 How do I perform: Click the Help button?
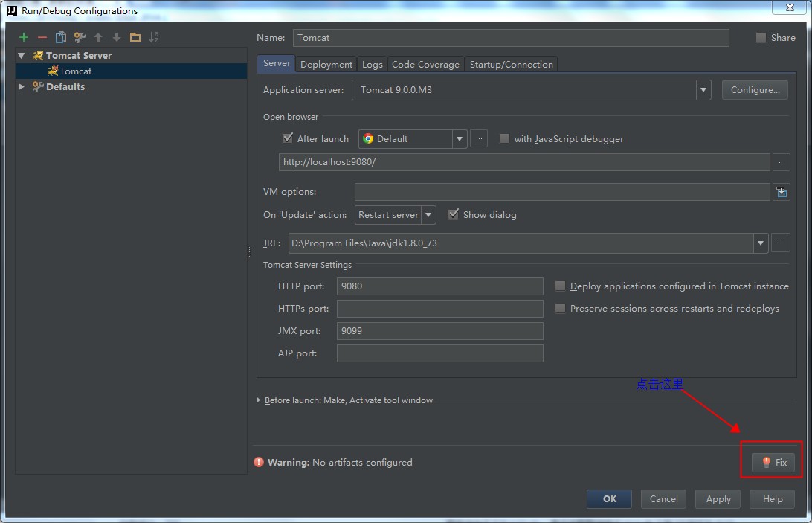(773, 498)
